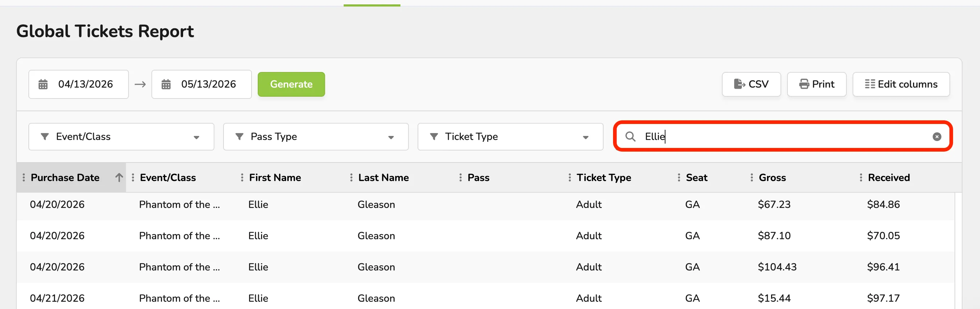Viewport: 980px width, 309px height.
Task: Click Event/Class column handle dots
Action: [133, 177]
